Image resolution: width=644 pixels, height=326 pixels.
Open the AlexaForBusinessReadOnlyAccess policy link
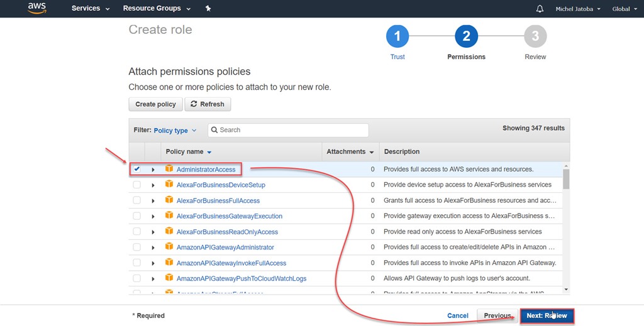(227, 232)
